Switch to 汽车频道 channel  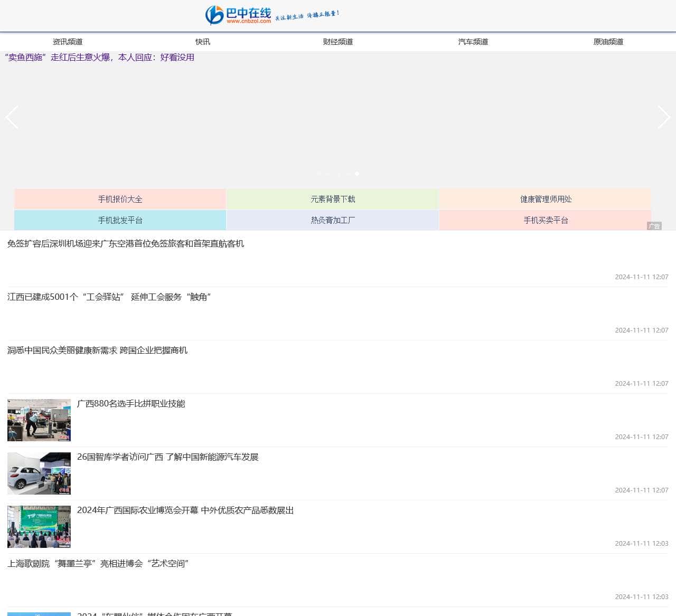tap(473, 42)
